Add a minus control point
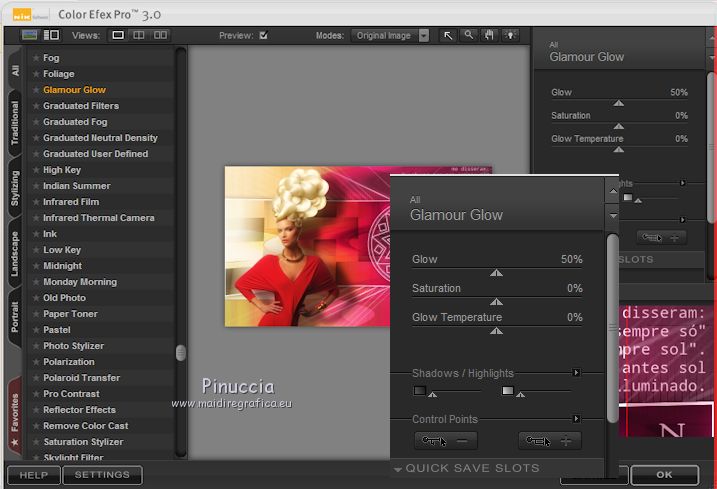Screen dimensions: 717x489 click(445, 441)
